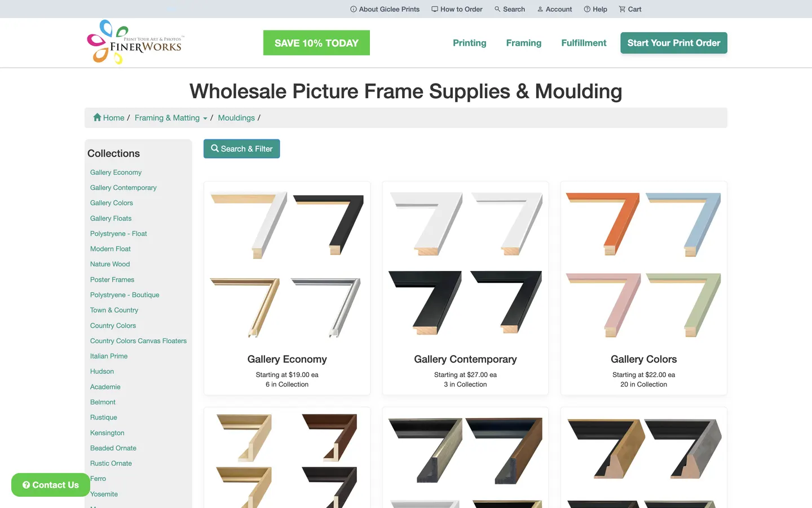This screenshot has height=508, width=812.
Task: Click the FinerWorks logo
Action: [135, 42]
